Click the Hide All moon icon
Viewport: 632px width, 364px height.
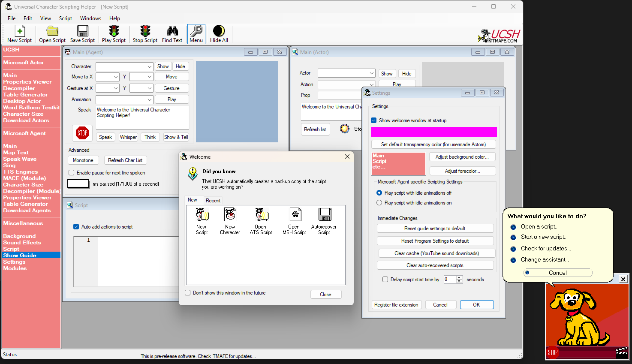click(219, 31)
